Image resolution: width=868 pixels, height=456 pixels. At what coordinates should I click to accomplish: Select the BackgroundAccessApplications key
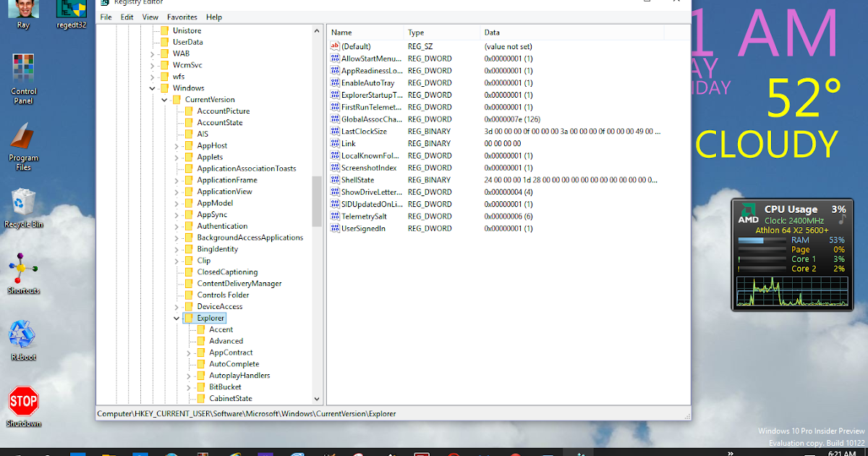click(250, 237)
